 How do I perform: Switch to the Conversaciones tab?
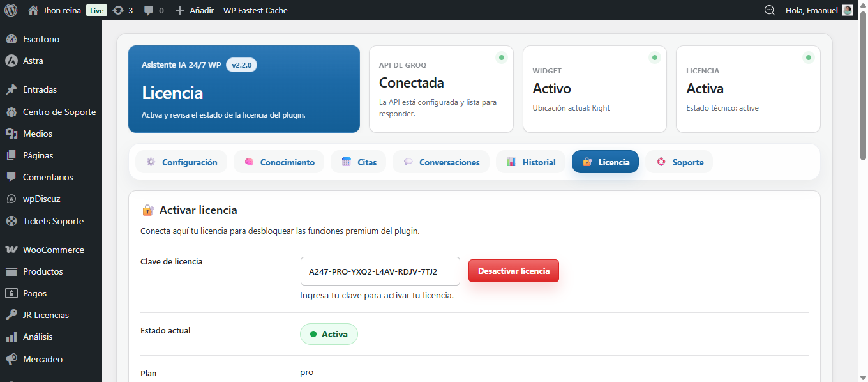(441, 162)
